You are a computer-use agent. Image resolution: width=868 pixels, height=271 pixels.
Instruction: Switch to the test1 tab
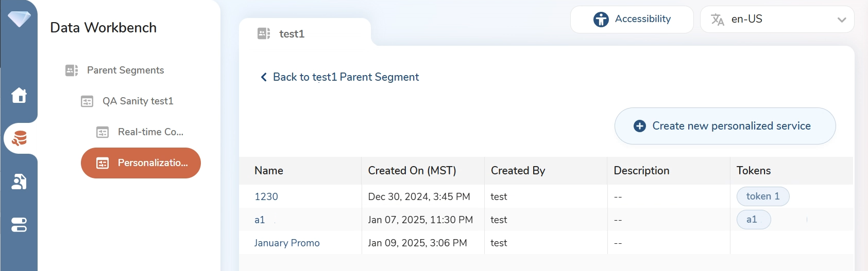coord(292,34)
